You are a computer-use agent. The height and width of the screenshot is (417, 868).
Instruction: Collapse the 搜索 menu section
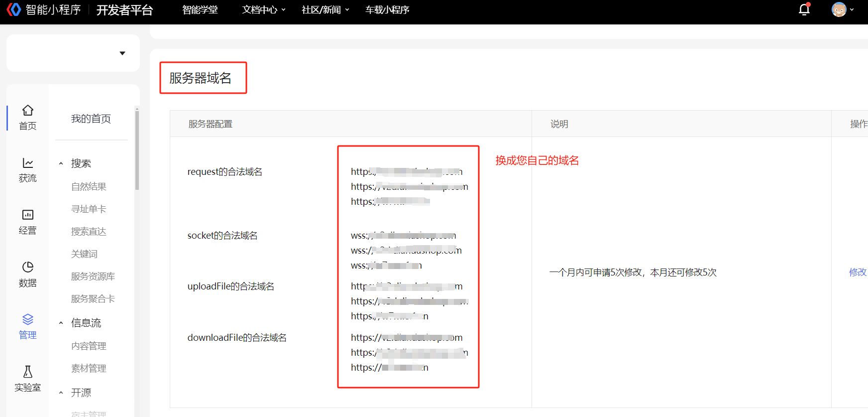pos(61,163)
